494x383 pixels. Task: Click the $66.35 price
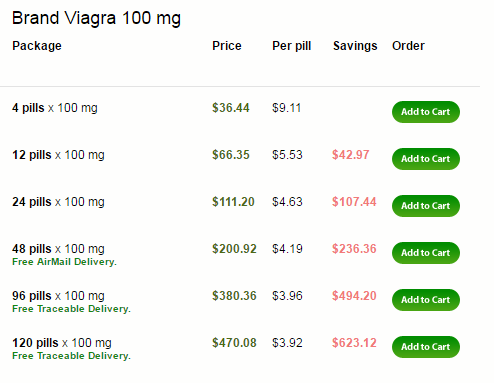[231, 155]
